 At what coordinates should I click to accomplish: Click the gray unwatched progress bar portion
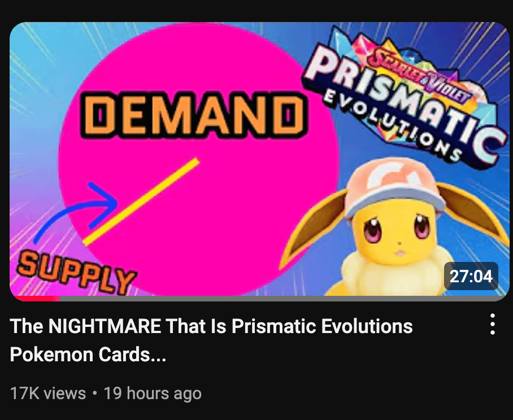[283, 299]
